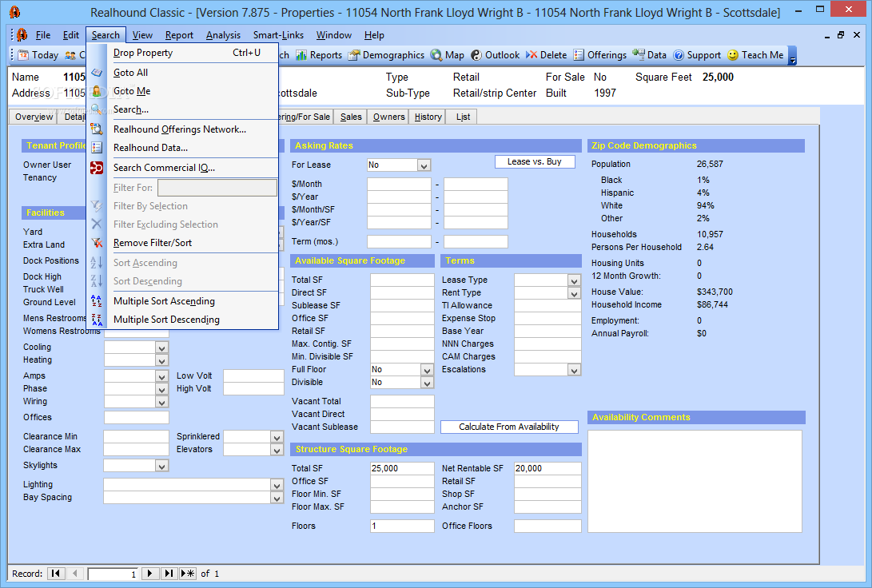Click the Floors input field

tap(402, 526)
